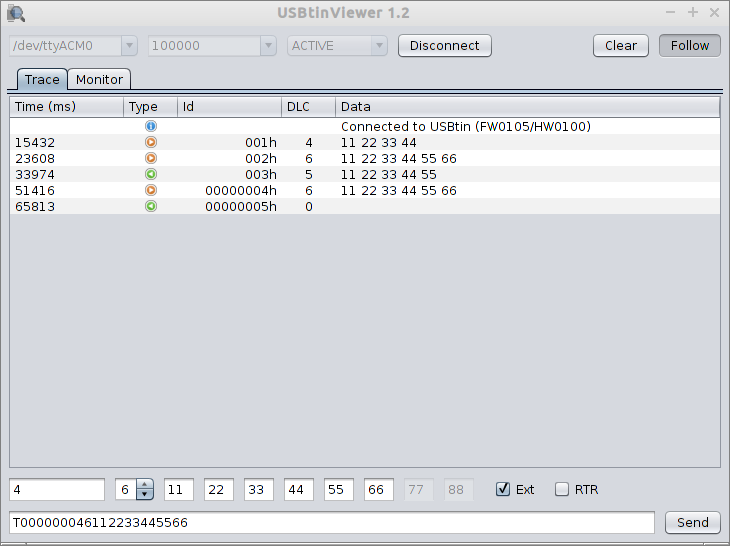Decrease DLC with spinner down arrow
This screenshot has width=730, height=546.
[145, 494]
